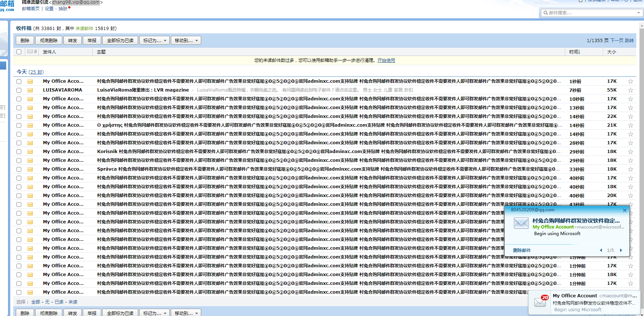Open the bottom 移动到... dropdown
The width and height of the screenshot is (644, 316).
[186, 313]
